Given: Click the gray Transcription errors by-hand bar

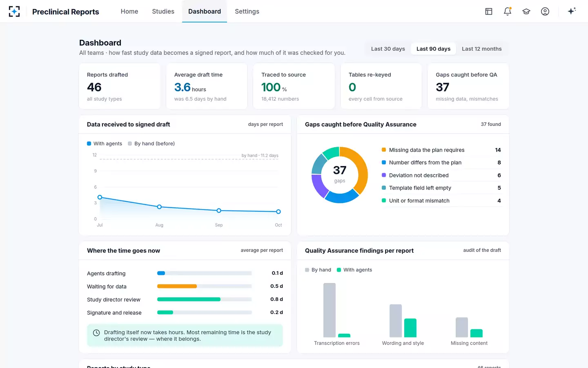Looking at the screenshot, I should pos(330,310).
